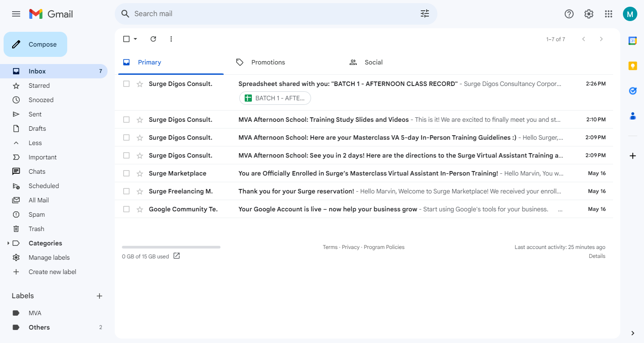Show search options in the search bar
Screen dimensions: 644x343
pos(424,14)
